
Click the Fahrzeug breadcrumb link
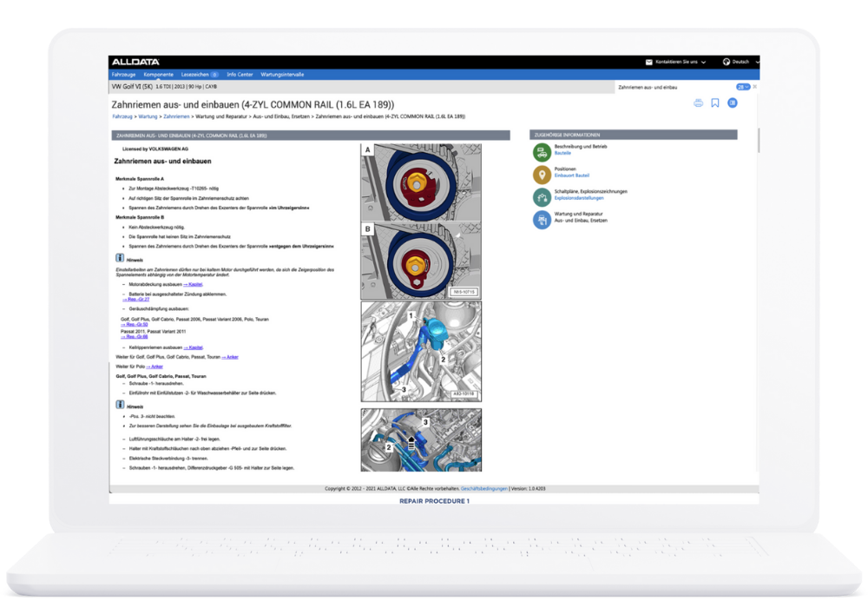(x=122, y=117)
